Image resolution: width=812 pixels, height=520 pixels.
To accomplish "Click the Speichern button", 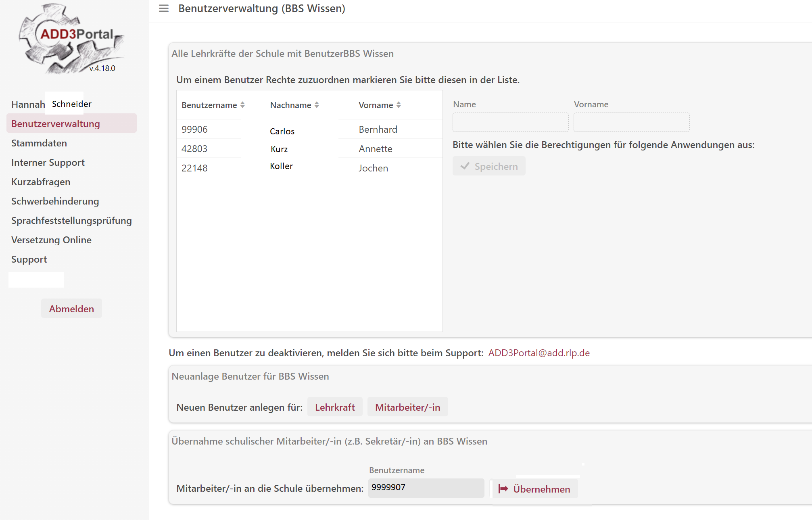I will [x=489, y=166].
